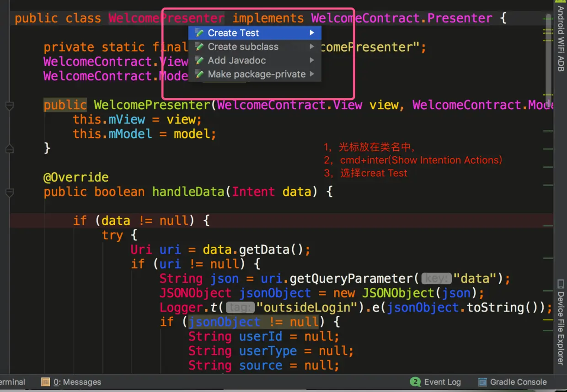Viewport: 567px width, 392px height.
Task: Click this.mModel in the constructor
Action: (112, 134)
